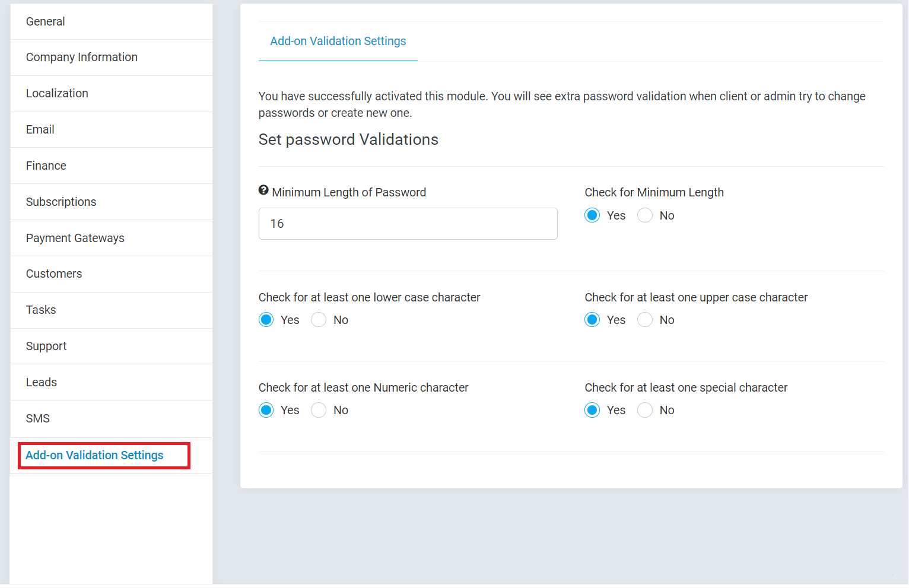Enable Check for Minimum Length
Image resolution: width=909 pixels, height=588 pixels.
592,215
